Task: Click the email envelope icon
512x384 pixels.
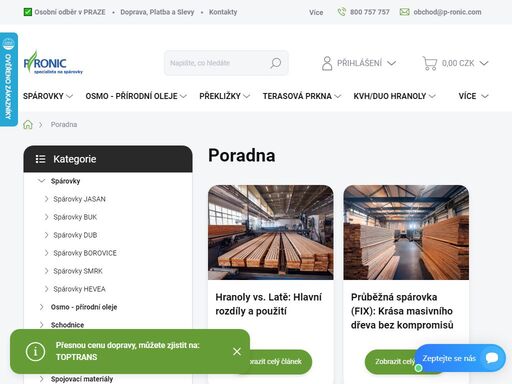Action: click(x=404, y=12)
